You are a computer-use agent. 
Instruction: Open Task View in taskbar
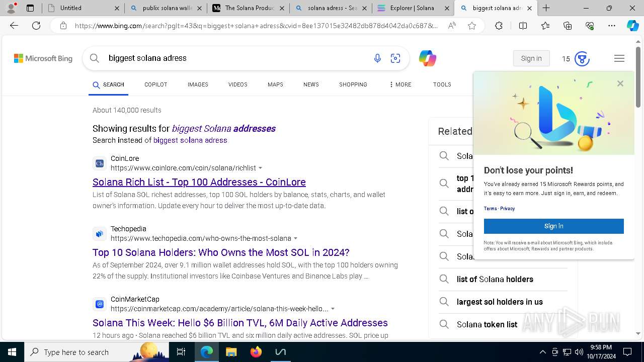pyautogui.click(x=181, y=352)
